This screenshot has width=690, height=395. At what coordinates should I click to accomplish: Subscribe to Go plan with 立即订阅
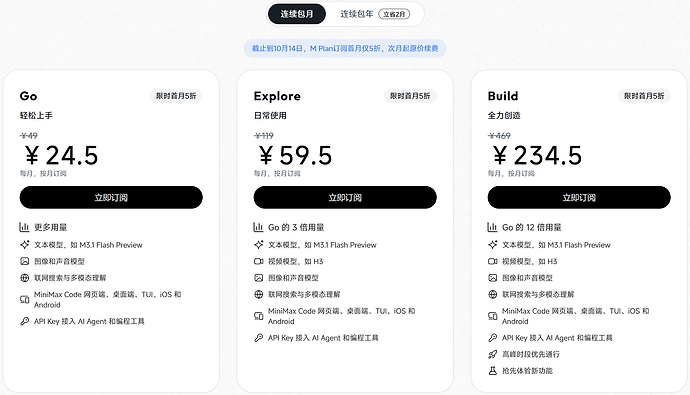111,198
